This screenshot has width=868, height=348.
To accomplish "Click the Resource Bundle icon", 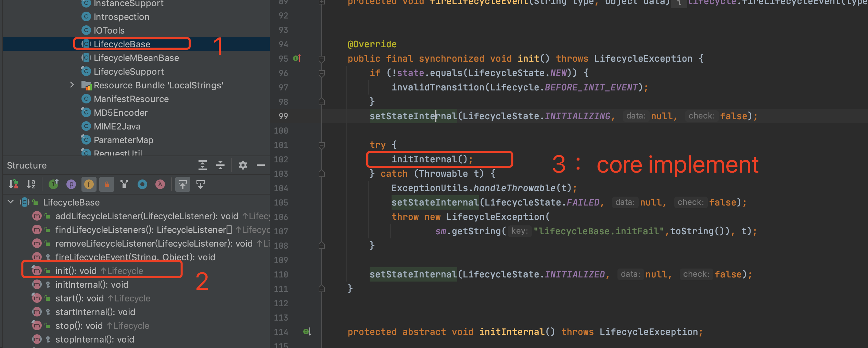I will pos(86,85).
